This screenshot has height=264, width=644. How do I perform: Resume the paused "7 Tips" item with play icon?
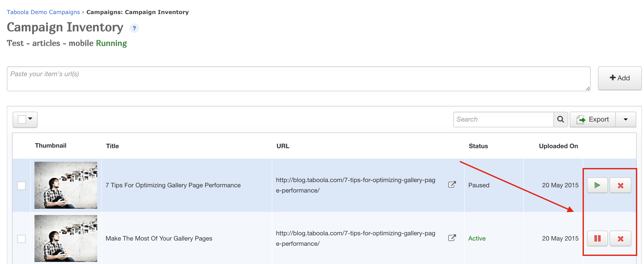597,185
